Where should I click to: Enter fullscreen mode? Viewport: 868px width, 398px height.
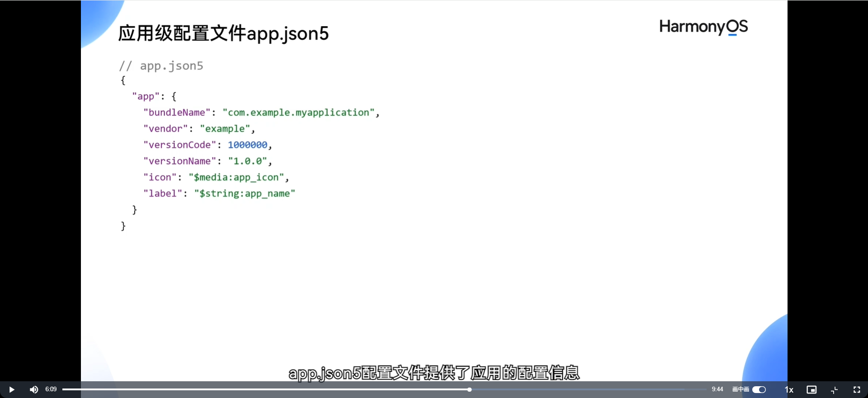tap(857, 389)
